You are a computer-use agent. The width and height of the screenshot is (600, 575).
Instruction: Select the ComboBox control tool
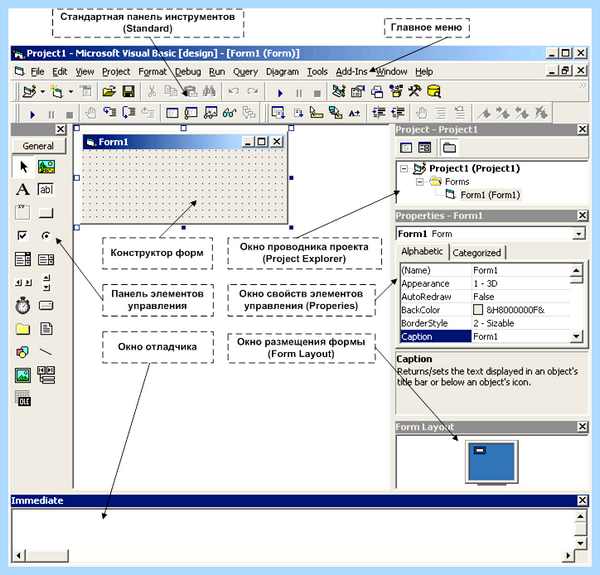[x=23, y=259]
